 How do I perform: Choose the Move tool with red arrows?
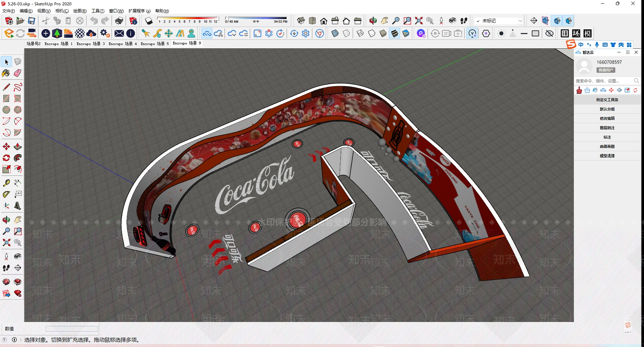click(x=6, y=146)
